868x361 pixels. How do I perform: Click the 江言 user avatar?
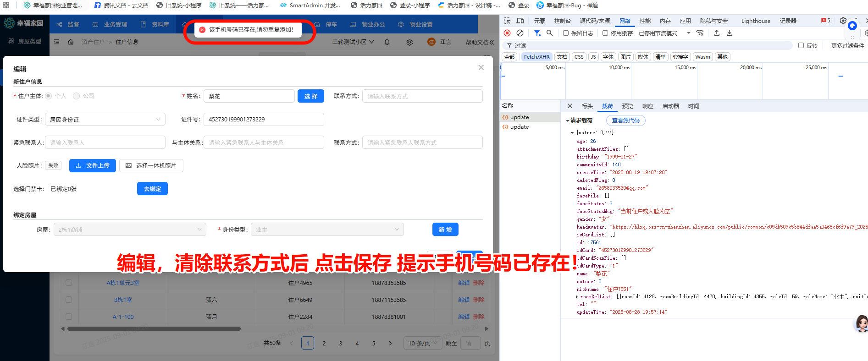(431, 42)
